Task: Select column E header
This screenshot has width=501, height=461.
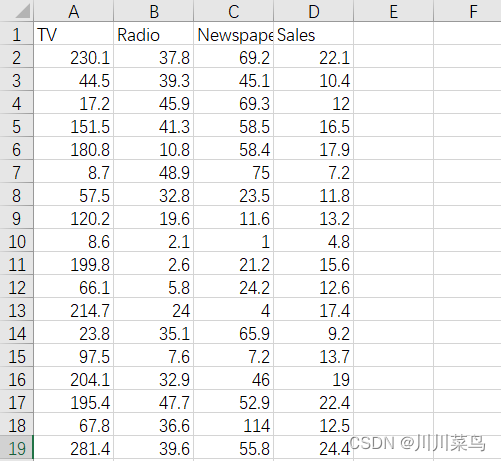Action: click(x=394, y=11)
